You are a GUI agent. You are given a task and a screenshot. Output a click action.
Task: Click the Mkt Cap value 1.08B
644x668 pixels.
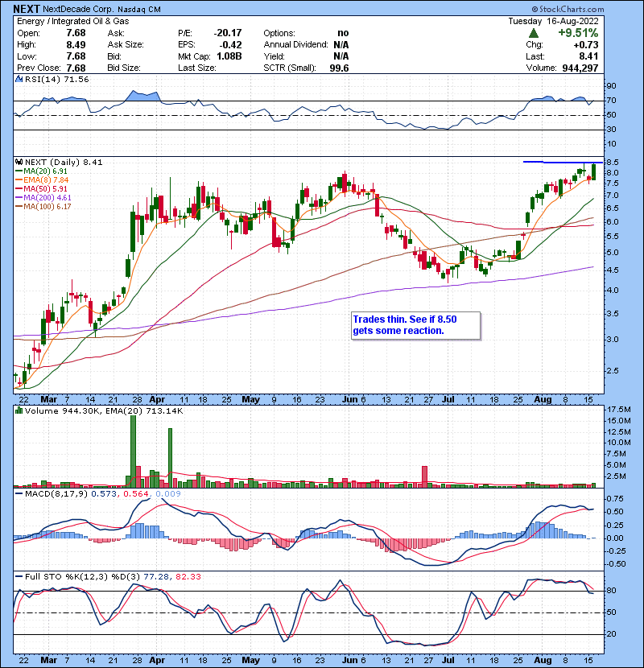(x=229, y=56)
